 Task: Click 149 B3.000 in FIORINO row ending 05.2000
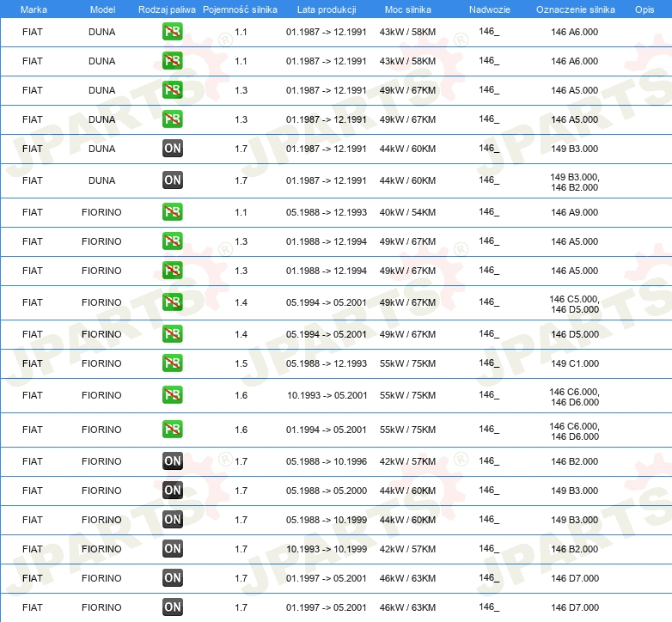tap(575, 491)
